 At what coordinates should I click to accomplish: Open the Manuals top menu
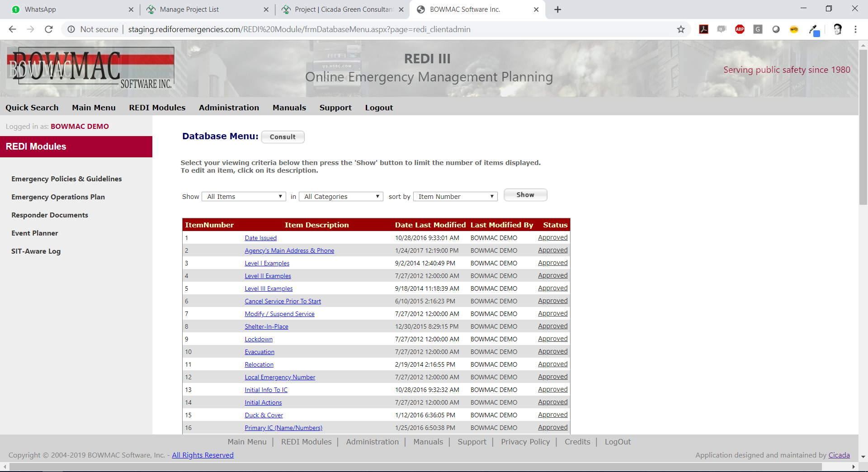tap(289, 108)
